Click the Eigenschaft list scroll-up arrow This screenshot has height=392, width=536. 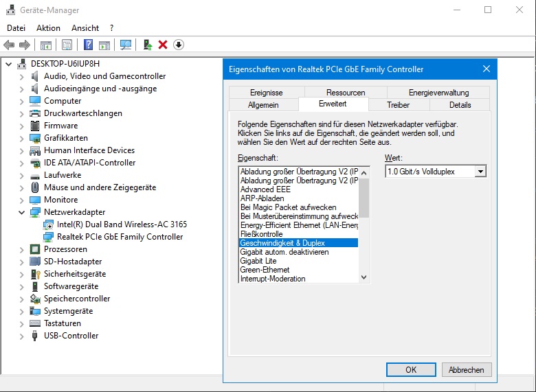pyautogui.click(x=364, y=173)
